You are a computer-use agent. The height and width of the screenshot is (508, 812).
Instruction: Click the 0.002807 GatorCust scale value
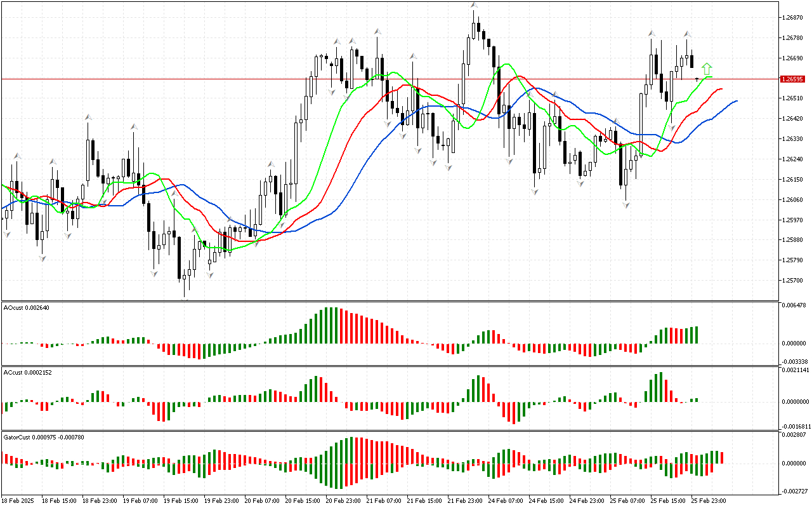click(x=793, y=436)
